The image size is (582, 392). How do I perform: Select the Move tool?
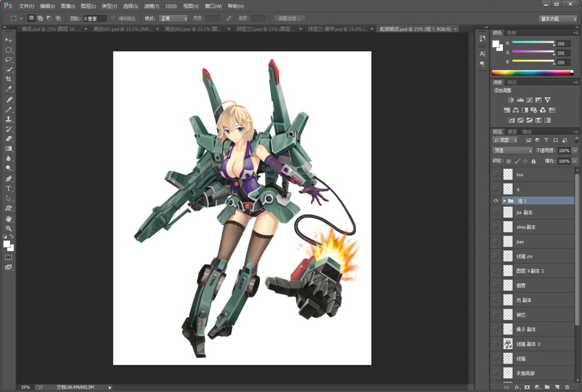click(x=8, y=40)
